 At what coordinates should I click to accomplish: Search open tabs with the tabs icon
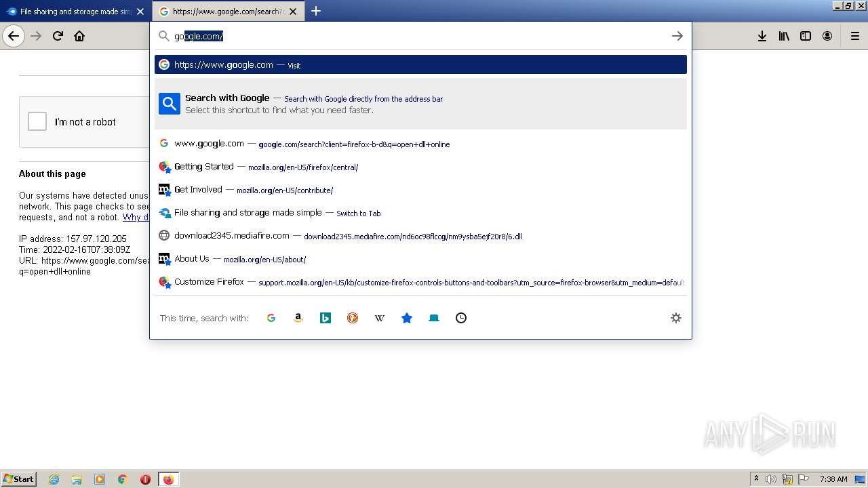[434, 318]
